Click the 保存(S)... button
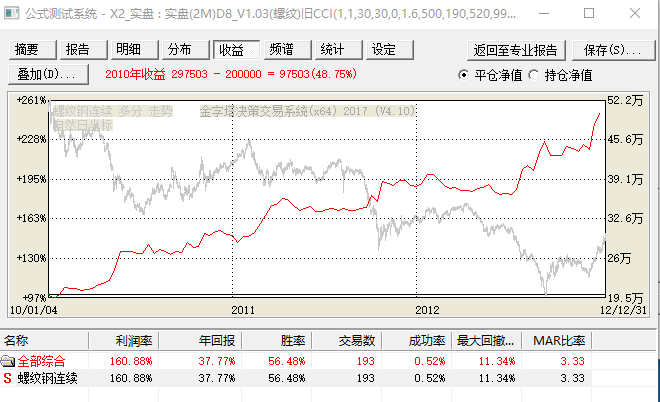The image size is (660, 402). (613, 51)
